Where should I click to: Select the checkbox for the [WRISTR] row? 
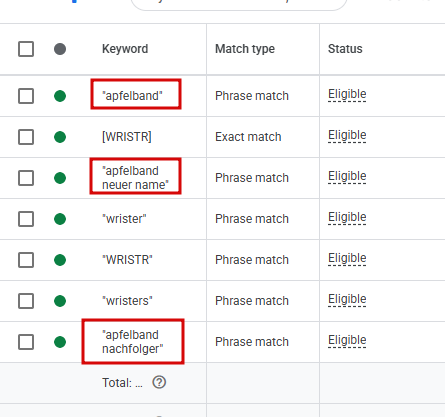point(26,137)
